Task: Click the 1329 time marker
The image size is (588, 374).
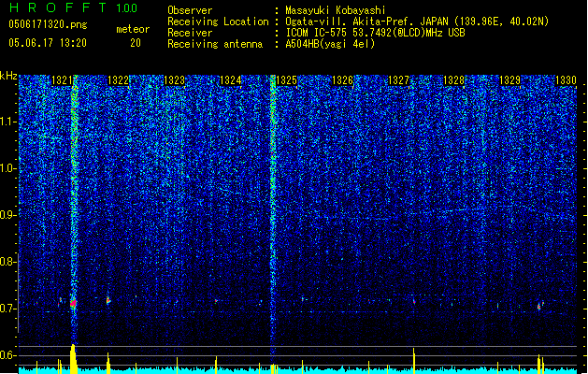Action: click(510, 80)
